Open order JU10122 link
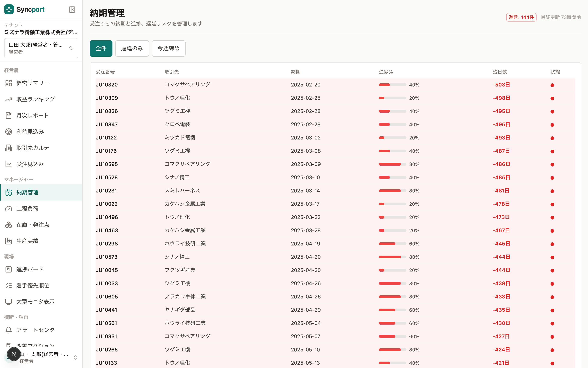The image size is (588, 368). pos(106,138)
